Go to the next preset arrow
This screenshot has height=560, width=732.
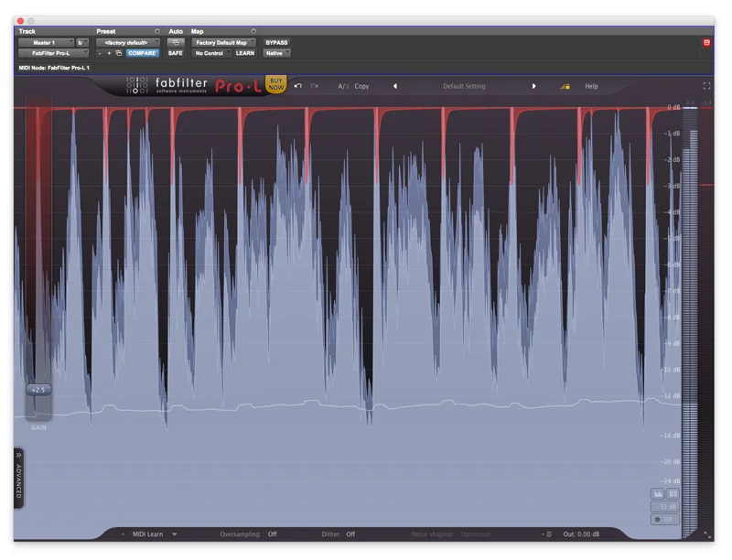coord(533,86)
